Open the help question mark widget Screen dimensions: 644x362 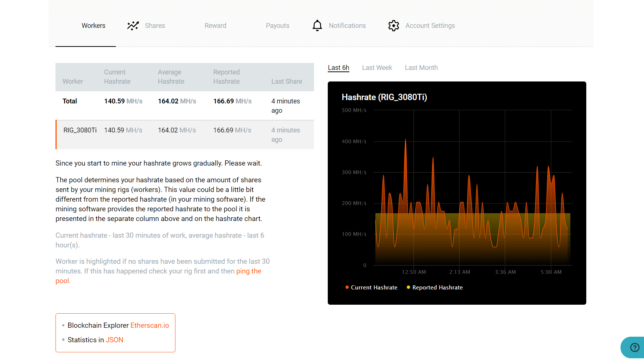click(x=634, y=347)
